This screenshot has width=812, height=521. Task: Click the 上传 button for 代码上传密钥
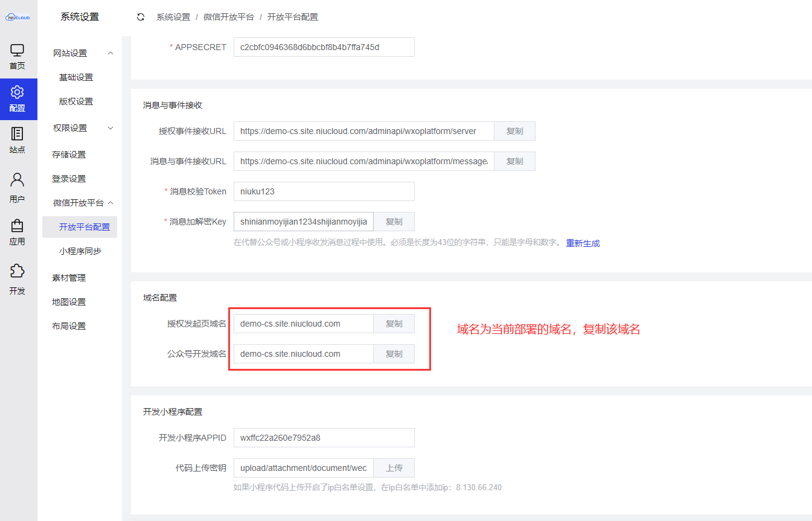click(x=394, y=468)
